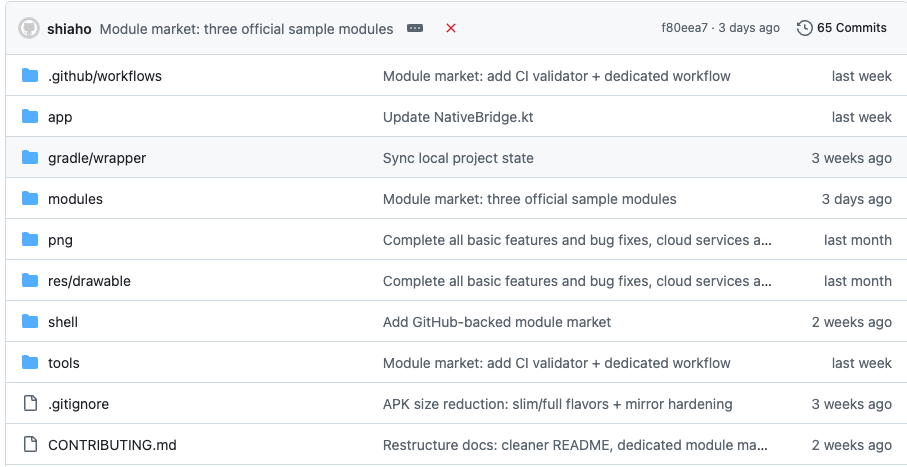View the failed checks red X status

(x=451, y=28)
